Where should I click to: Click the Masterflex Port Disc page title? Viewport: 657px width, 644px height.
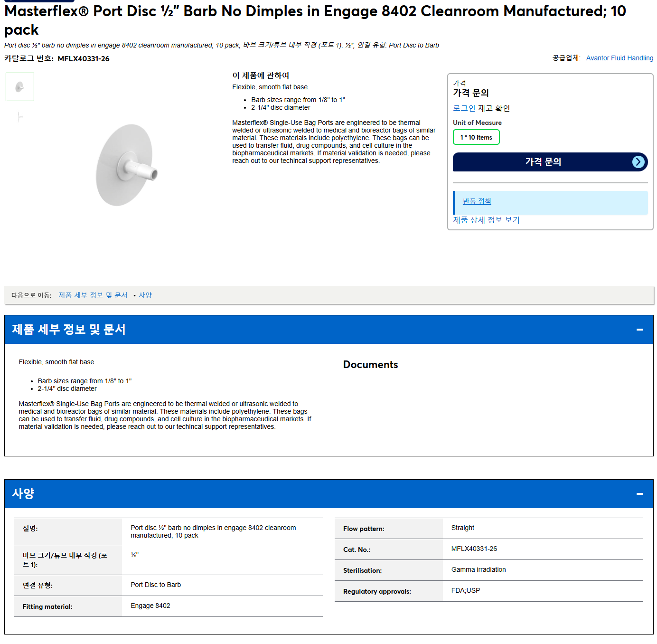315,20
